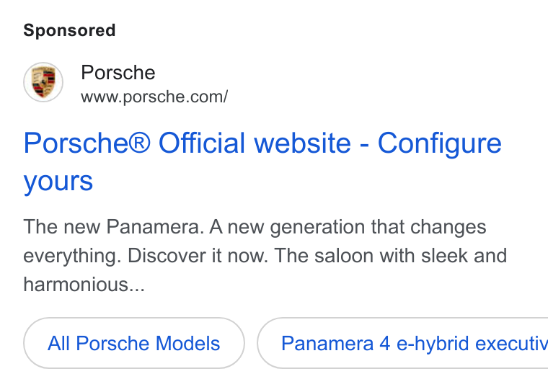The width and height of the screenshot is (548, 392).
Task: Choose the sitelink chip mentioning e-hybrid
Action: pyautogui.click(x=402, y=343)
